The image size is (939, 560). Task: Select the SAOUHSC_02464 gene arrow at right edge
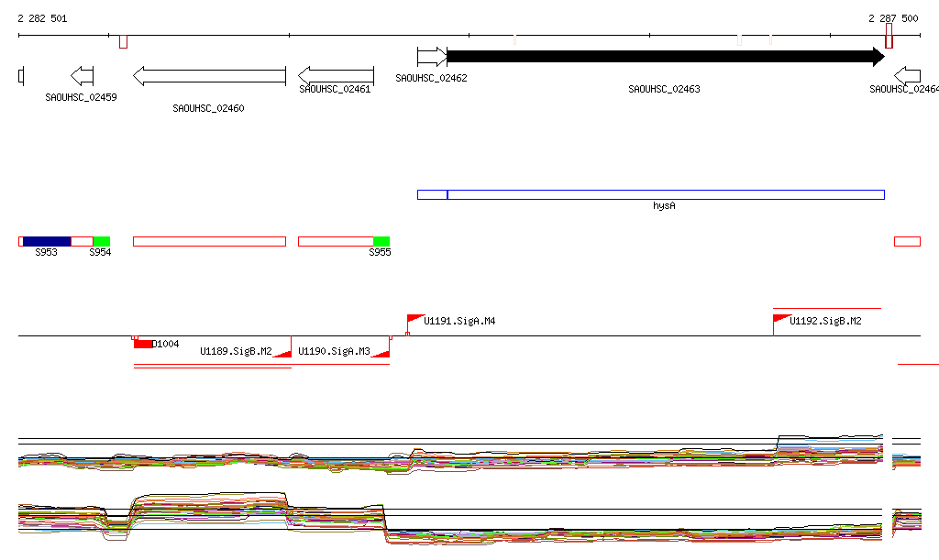[x=908, y=75]
